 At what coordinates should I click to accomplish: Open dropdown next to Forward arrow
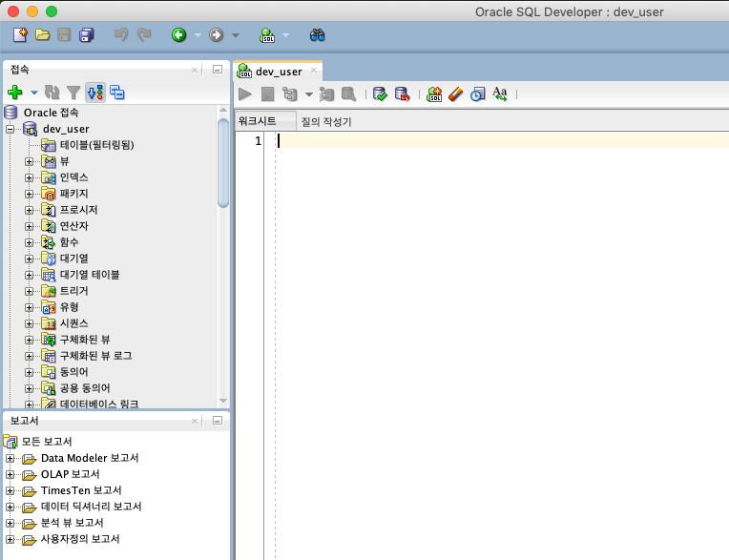[x=236, y=35]
